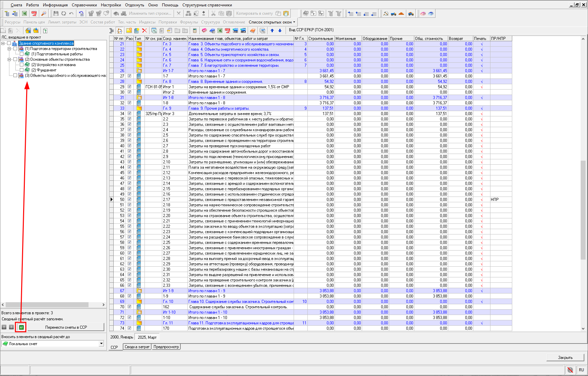The width and height of the screenshot is (588, 376).
Task: Open the Список открытых окон dropdown
Action: 272,22
